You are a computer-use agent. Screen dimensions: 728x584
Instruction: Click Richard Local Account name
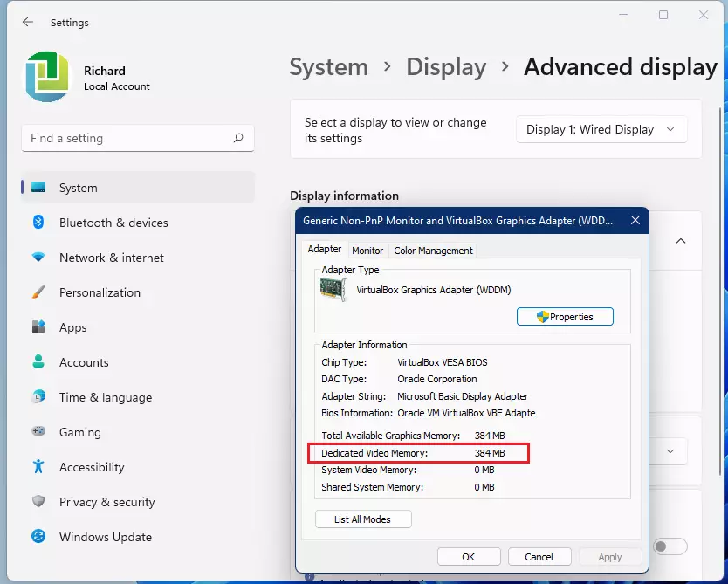(117, 78)
